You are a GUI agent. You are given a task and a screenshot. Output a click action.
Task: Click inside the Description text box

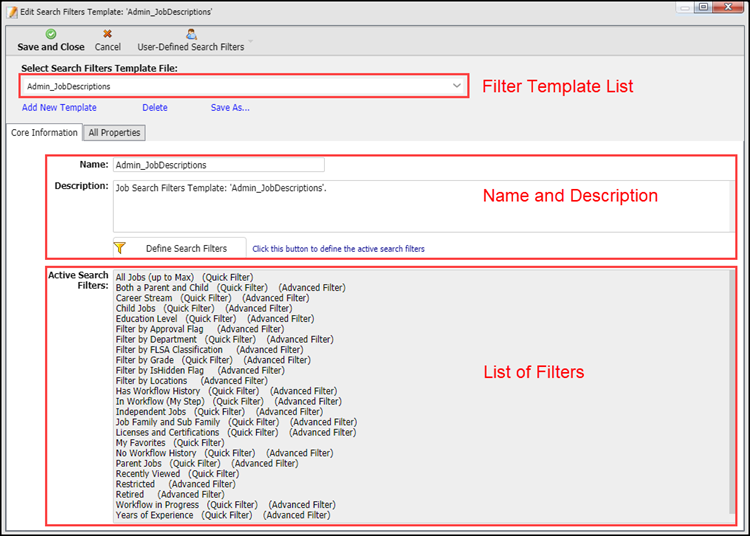tap(420, 205)
